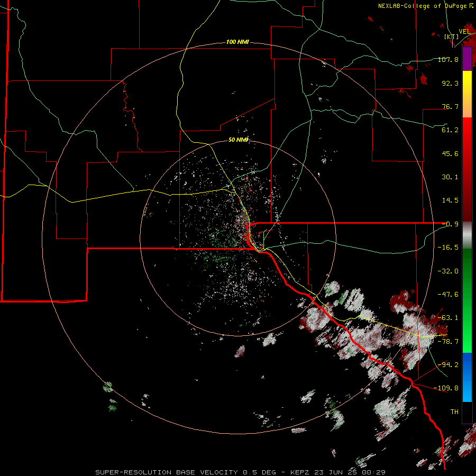476x476 pixels.
Task: Click the 45.6 velocity scale value
Action: coord(450,153)
